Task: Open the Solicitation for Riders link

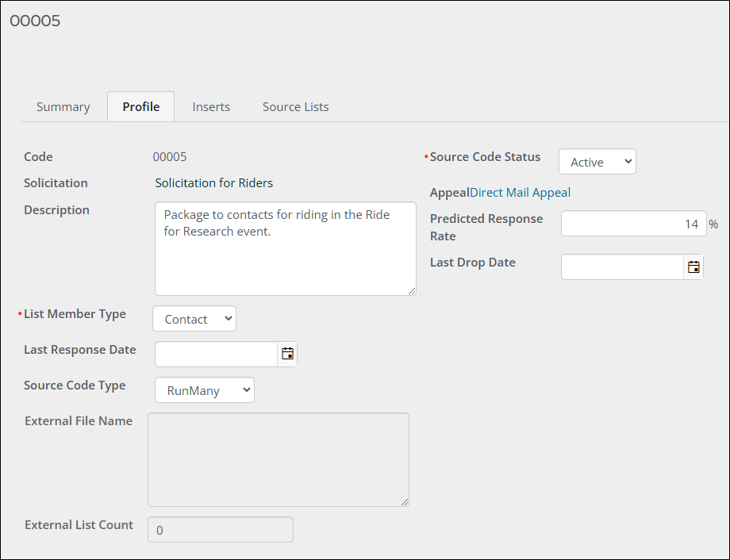Action: [x=214, y=183]
